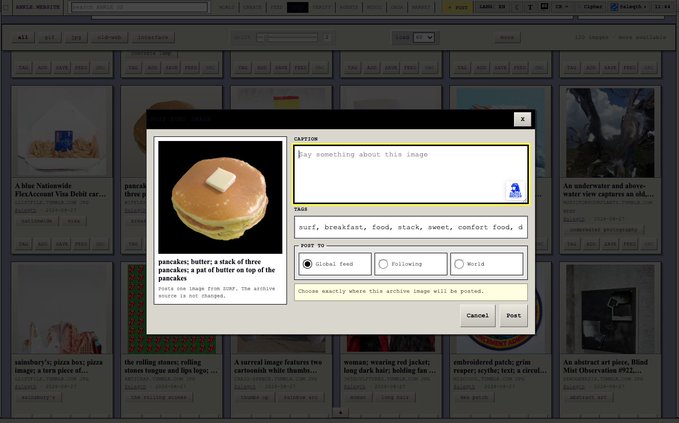The image size is (679, 423).
Task: Select the 'interface' filter button
Action: tap(152, 38)
